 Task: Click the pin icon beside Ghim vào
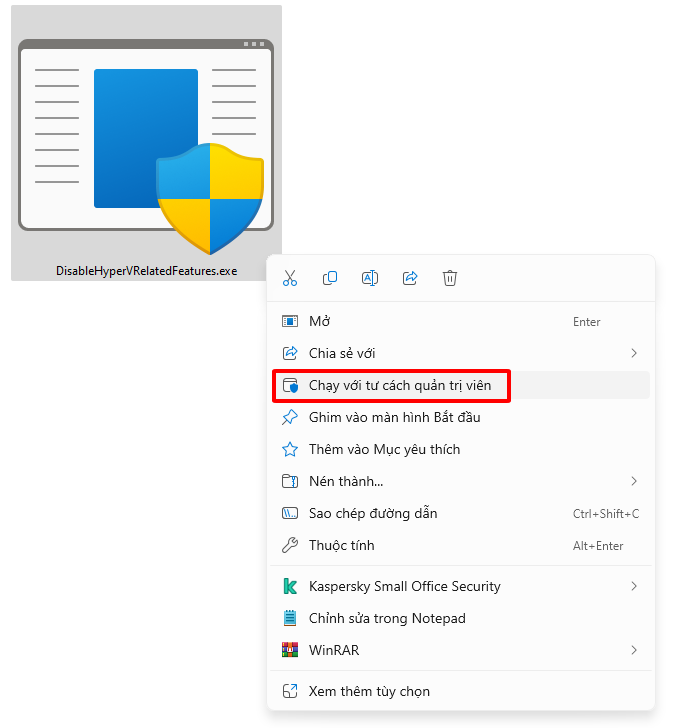click(x=290, y=417)
